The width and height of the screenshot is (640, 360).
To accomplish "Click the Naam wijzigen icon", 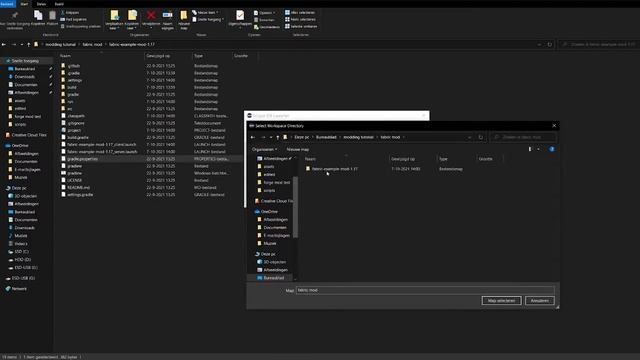I will (x=167, y=16).
